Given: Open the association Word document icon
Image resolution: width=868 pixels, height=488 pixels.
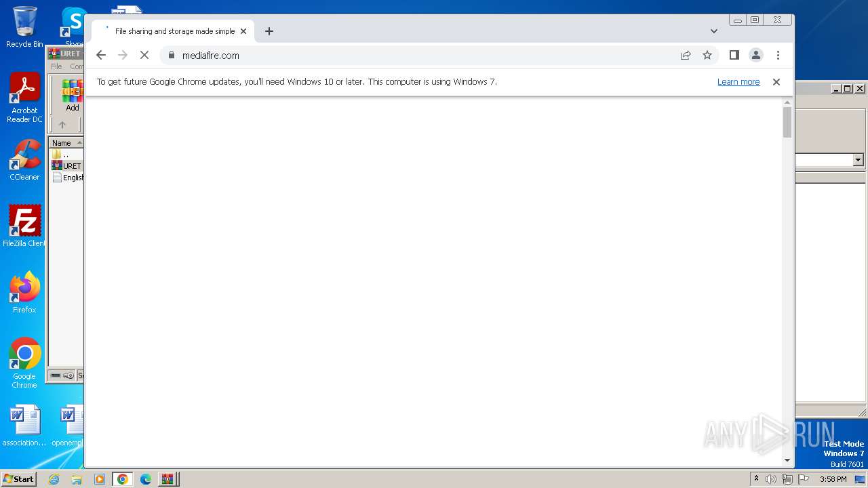Looking at the screenshot, I should tap(24, 426).
